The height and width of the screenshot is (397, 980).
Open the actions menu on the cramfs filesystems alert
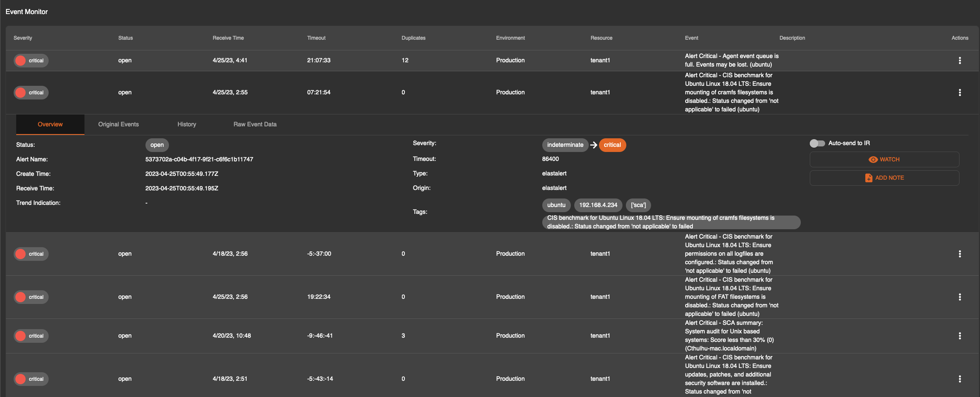[x=960, y=92]
